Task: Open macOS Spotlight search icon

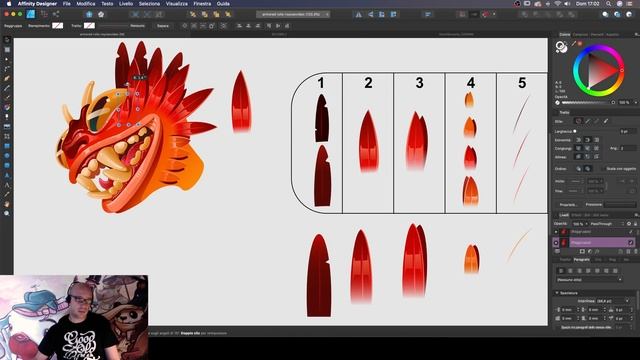Action: (x=608, y=4)
